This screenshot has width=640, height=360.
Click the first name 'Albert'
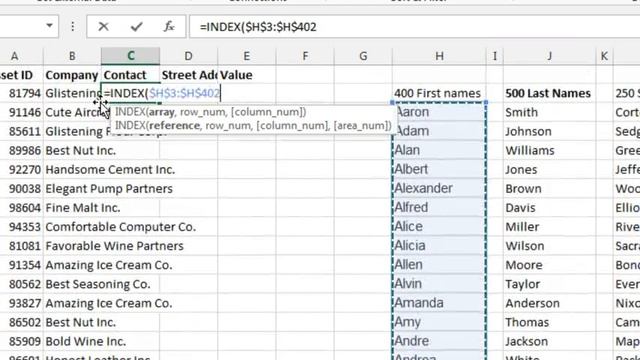[x=439, y=169]
